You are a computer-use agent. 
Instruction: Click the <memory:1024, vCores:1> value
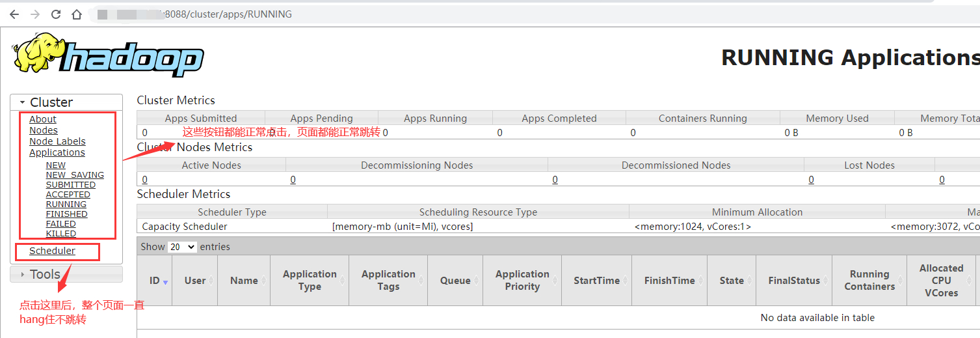(693, 227)
